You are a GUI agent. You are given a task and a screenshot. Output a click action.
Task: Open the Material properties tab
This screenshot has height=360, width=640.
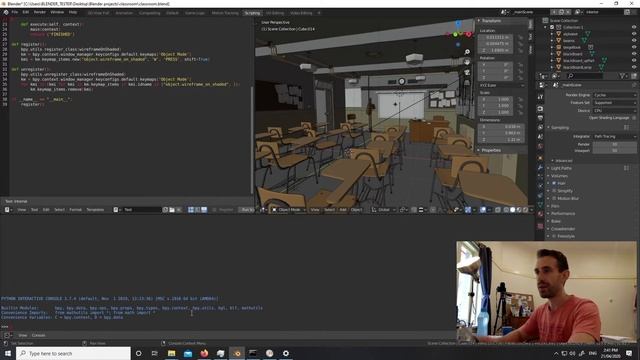point(540,214)
